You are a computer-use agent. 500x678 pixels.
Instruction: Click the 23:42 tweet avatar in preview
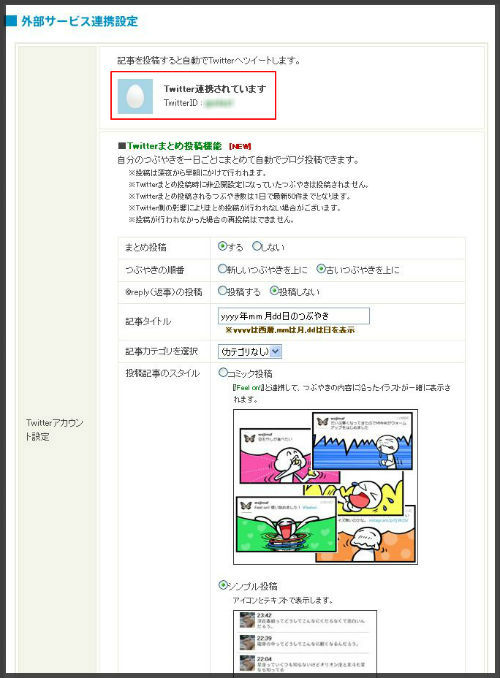point(247,620)
